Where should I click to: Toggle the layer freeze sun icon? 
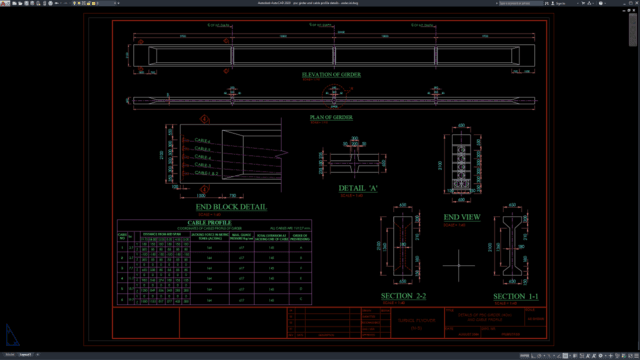79,3
